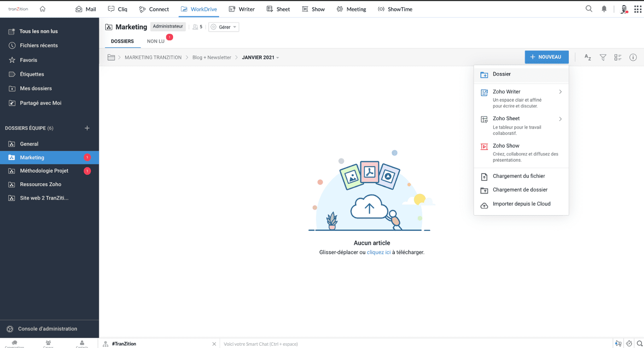The height and width of the screenshot is (348, 644).
Task: Open the members count icon showing 5
Action: pos(198,27)
